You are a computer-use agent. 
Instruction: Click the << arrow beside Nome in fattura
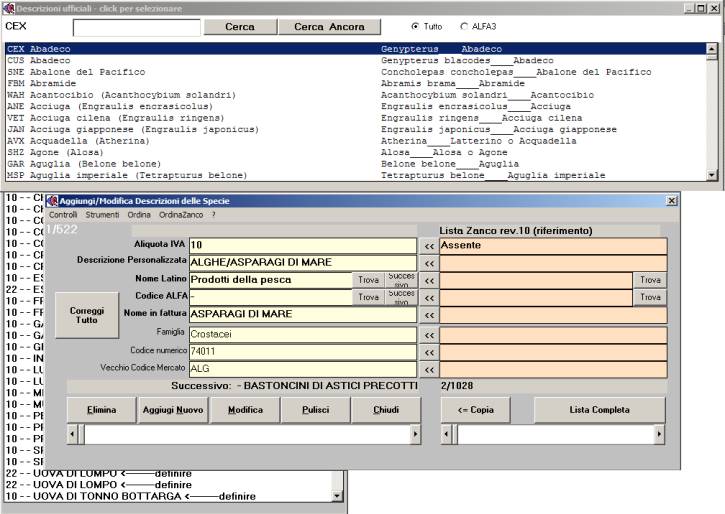tap(429, 316)
